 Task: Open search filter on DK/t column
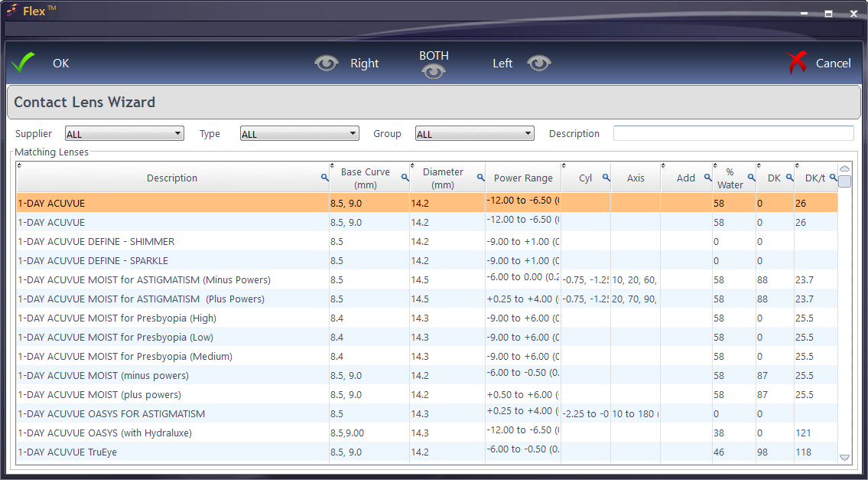click(x=832, y=177)
